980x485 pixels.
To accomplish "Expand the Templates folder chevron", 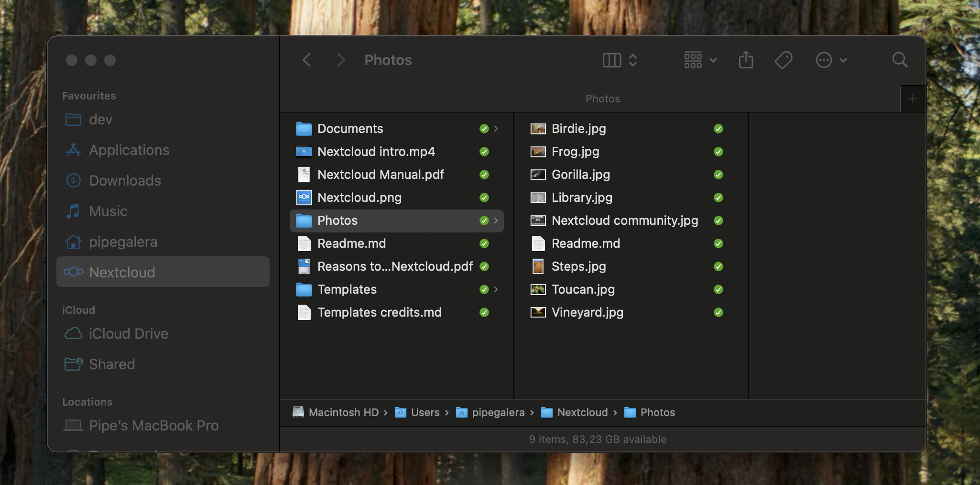I will pyautogui.click(x=496, y=289).
